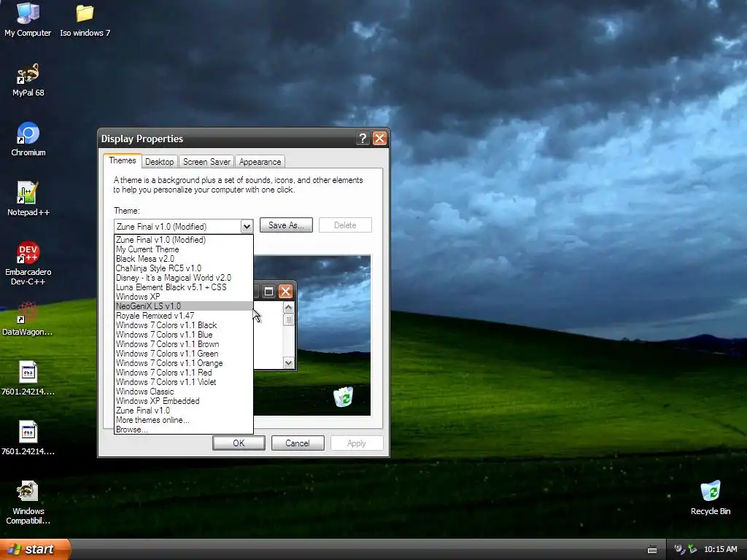
Task: Switch to the Themes tab
Action: coord(123,160)
